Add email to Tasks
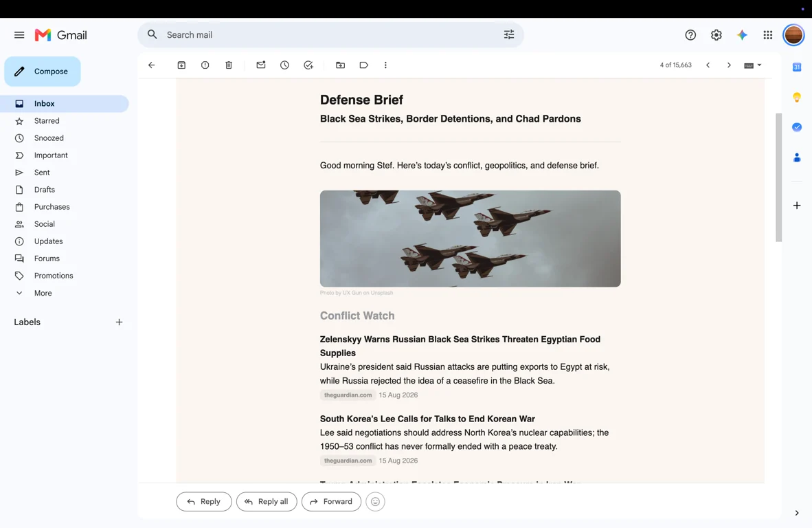Viewport: 812px width, 528px height. 308,65
